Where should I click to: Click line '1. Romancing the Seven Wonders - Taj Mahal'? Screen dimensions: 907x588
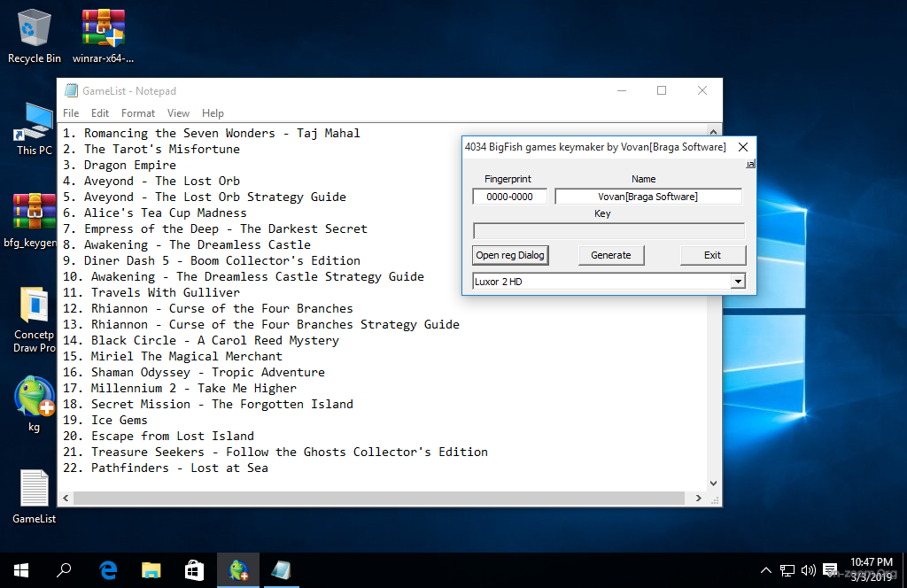click(x=211, y=134)
